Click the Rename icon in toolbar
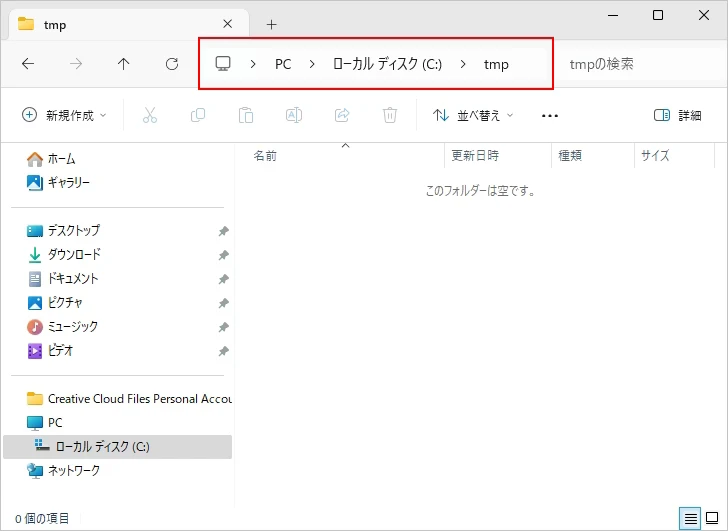This screenshot has height=531, width=728. (294, 115)
